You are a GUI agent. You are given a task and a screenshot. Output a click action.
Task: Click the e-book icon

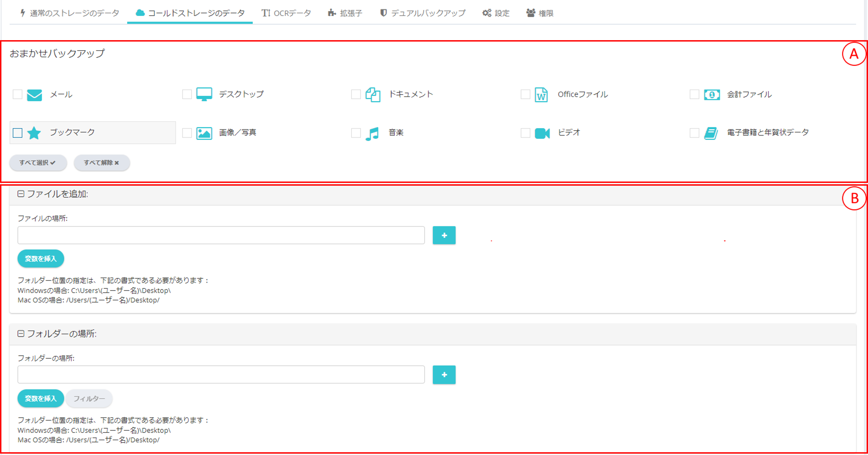(711, 133)
